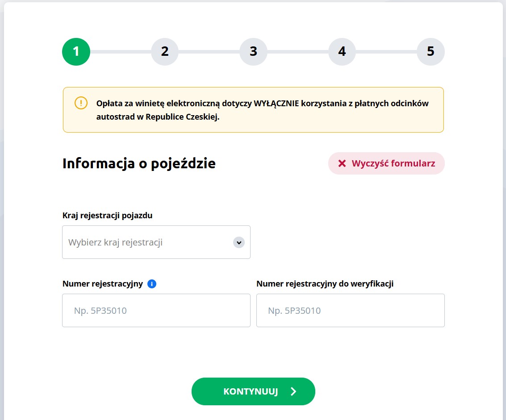Click the yellow warning message box

tap(253, 109)
